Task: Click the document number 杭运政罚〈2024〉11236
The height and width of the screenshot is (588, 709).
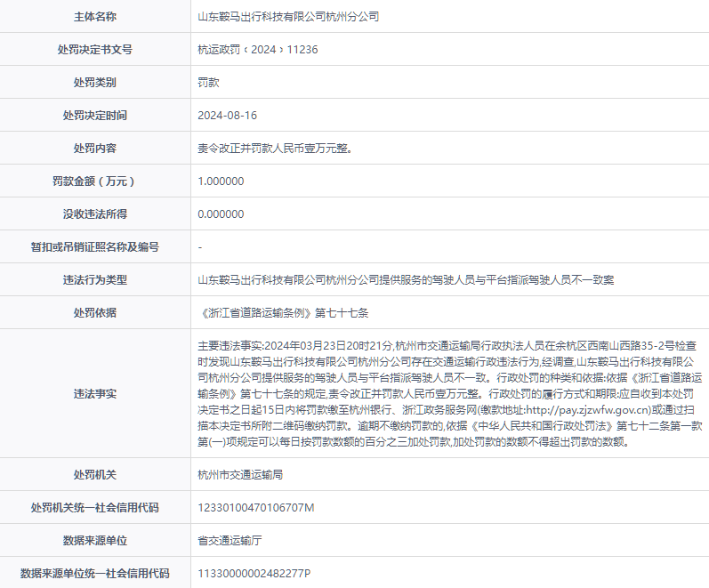Action: (258, 50)
